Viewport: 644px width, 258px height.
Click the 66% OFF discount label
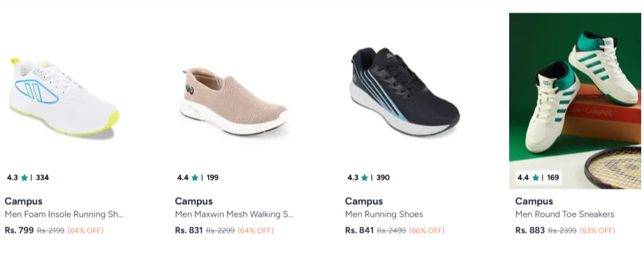point(427,231)
